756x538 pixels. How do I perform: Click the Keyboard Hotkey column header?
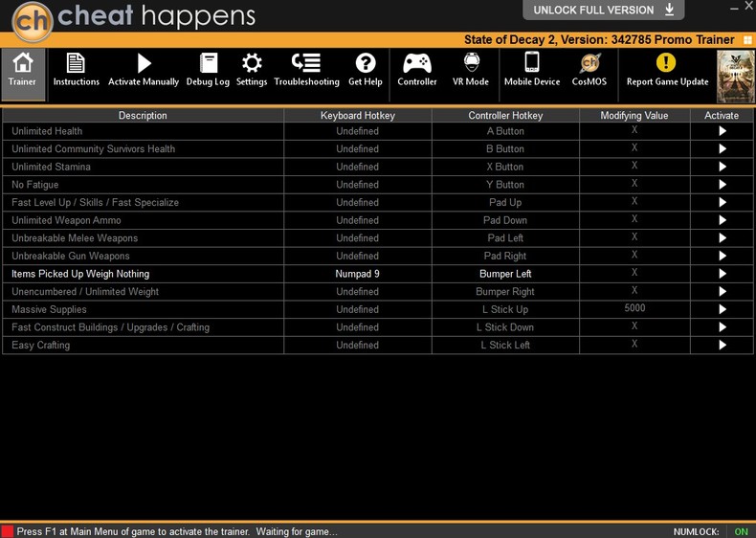click(358, 115)
